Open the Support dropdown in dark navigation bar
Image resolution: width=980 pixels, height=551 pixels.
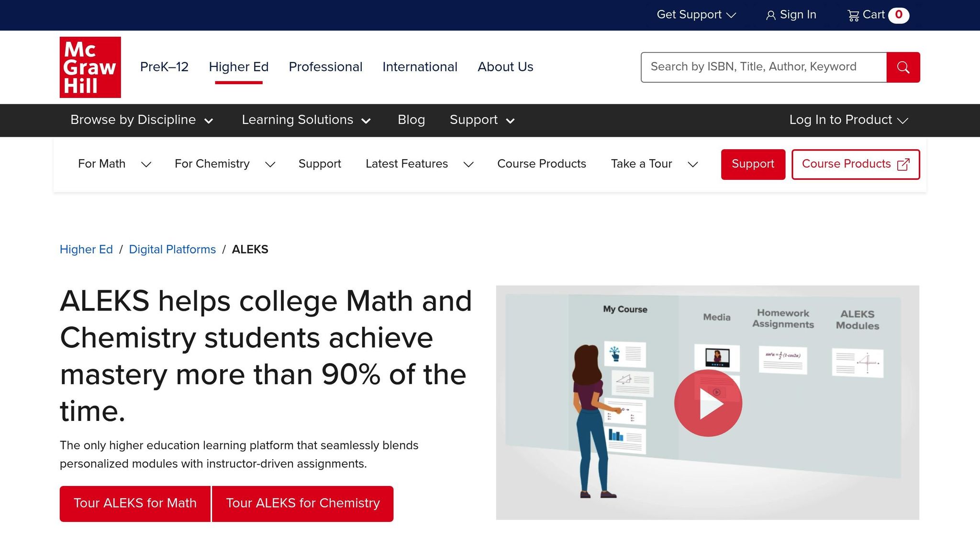[x=482, y=120]
